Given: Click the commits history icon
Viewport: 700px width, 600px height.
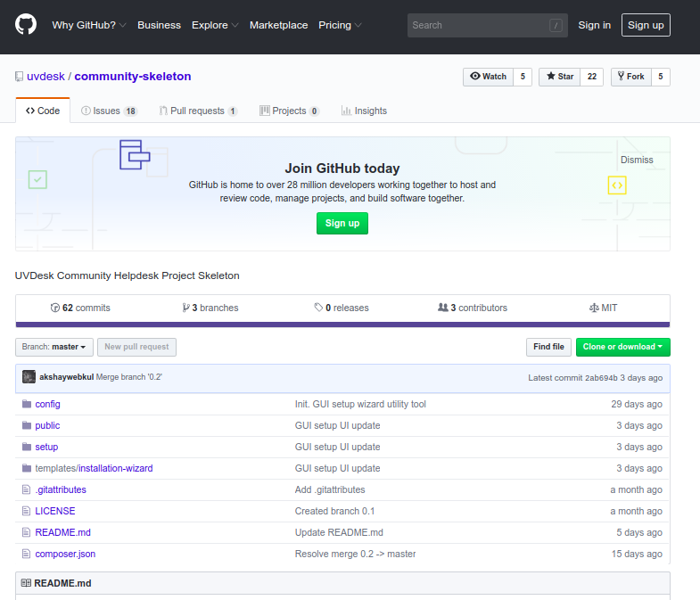Looking at the screenshot, I should click(x=55, y=308).
